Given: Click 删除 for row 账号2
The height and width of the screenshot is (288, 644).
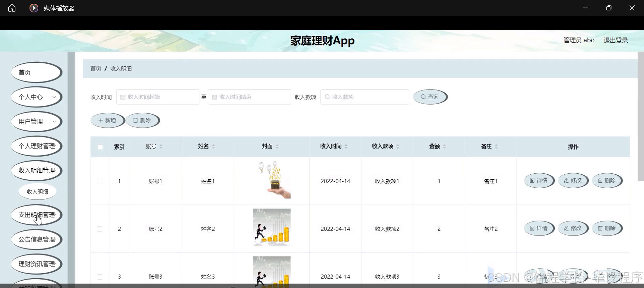Looking at the screenshot, I should 607,228.
